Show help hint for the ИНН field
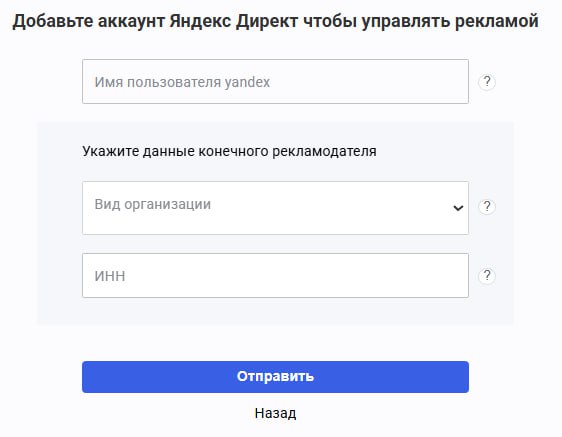Image resolution: width=562 pixels, height=437 pixels. pyautogui.click(x=487, y=276)
